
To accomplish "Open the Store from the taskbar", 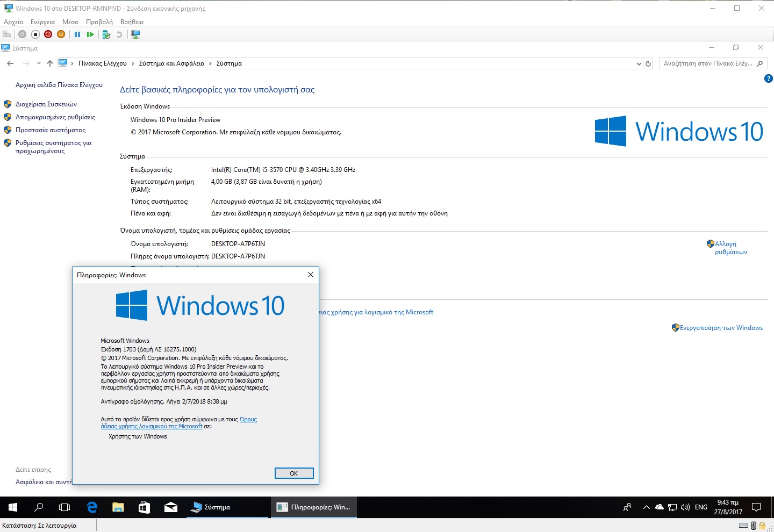I will tap(144, 507).
